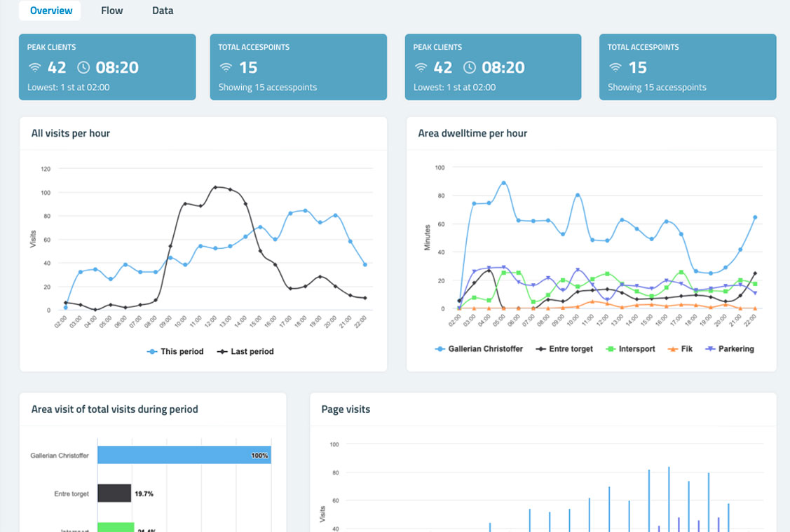Image resolution: width=790 pixels, height=532 pixels.
Task: Click the Page visits chart title
Action: [x=346, y=409]
